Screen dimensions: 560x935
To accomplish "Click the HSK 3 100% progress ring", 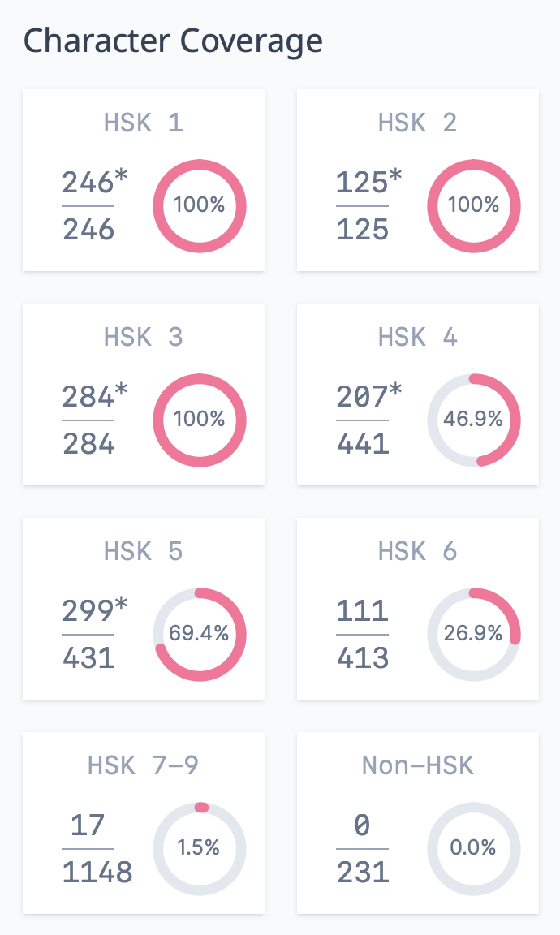I will [x=199, y=420].
